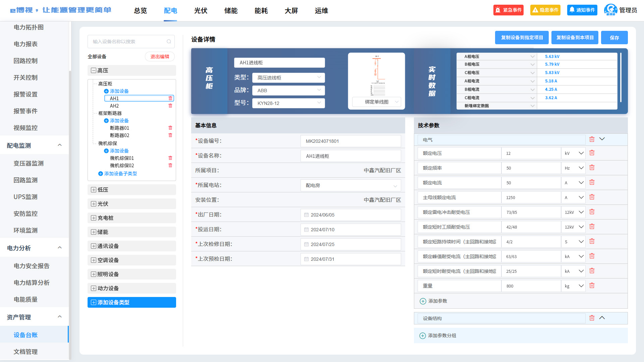The width and height of the screenshot is (644, 362).
Task: Open unit dropdown for 额定频率 Hz
Action: (573, 168)
